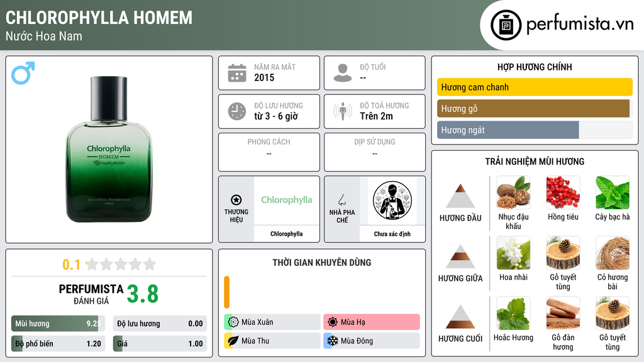Select the Hồng tiêu note image
The height and width of the screenshot is (362, 644).
click(x=563, y=192)
